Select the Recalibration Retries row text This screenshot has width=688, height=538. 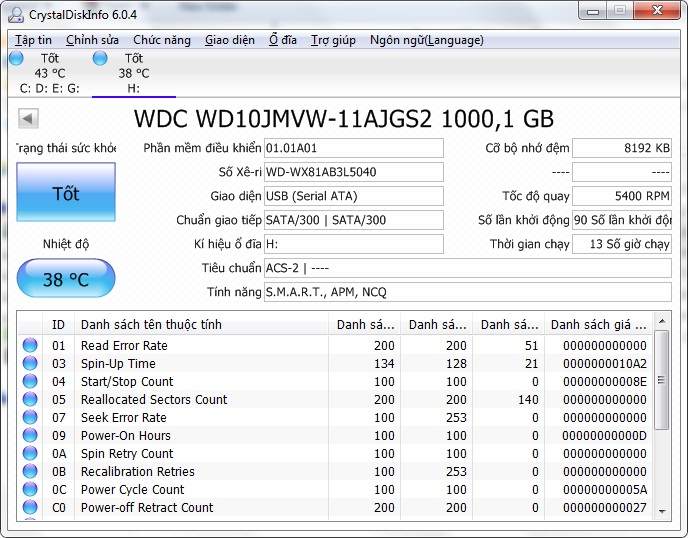138,472
